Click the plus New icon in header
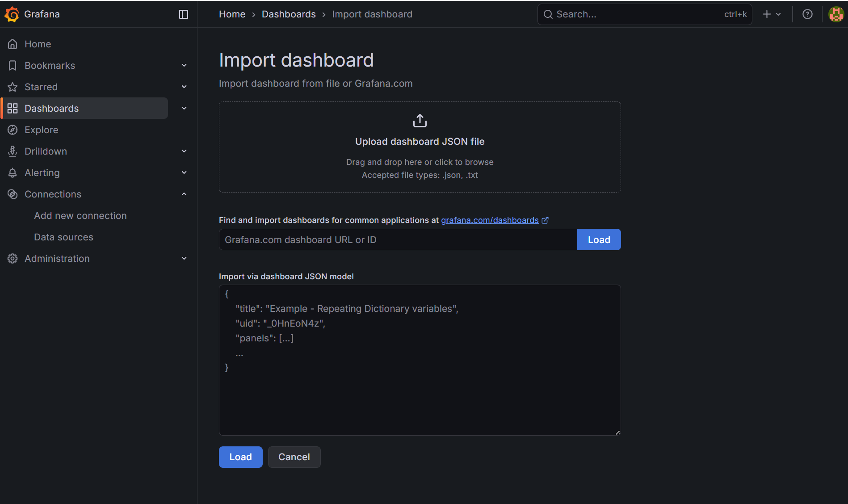 click(x=767, y=14)
